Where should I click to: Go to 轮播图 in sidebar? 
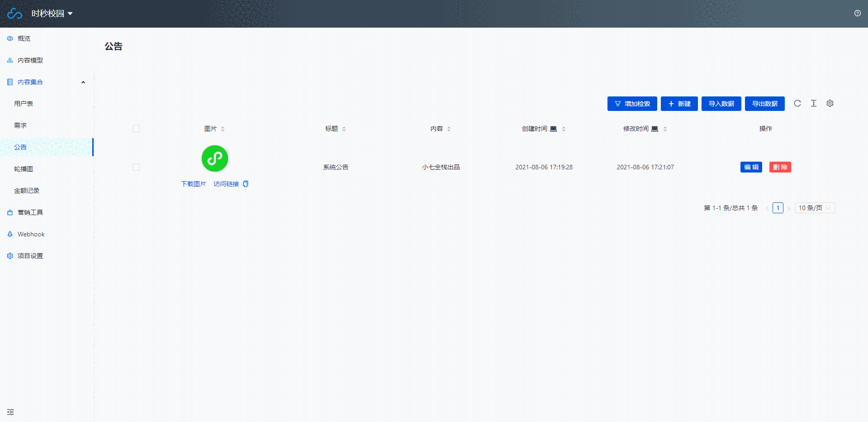coord(24,169)
